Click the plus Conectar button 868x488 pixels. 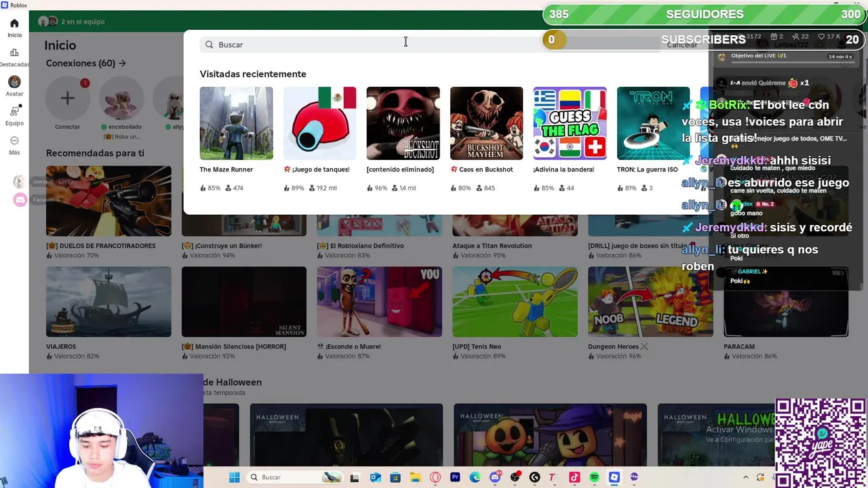click(67, 99)
